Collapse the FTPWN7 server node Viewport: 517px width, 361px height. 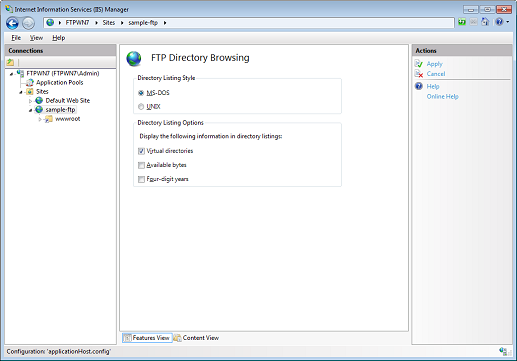[x=12, y=74]
